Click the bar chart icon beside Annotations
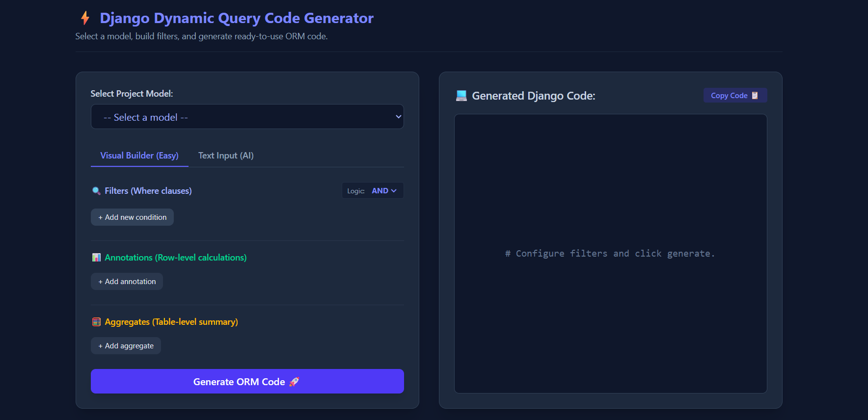 pyautogui.click(x=96, y=258)
